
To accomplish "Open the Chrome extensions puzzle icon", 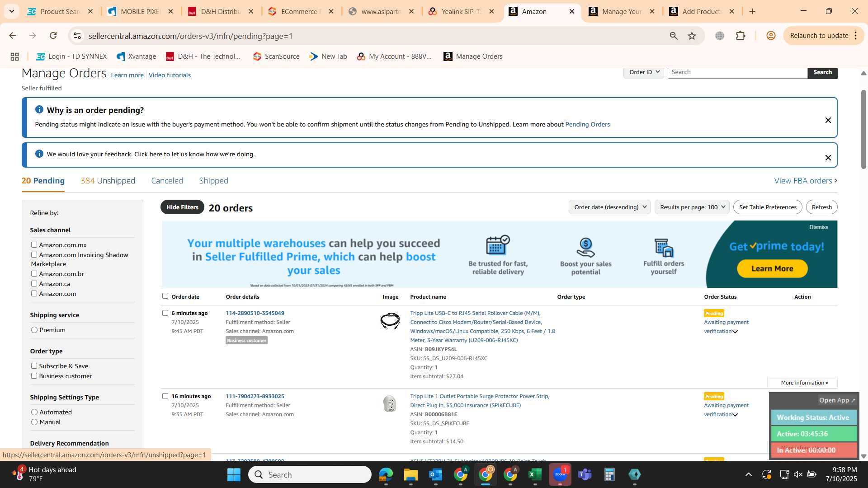I will click(x=741, y=36).
